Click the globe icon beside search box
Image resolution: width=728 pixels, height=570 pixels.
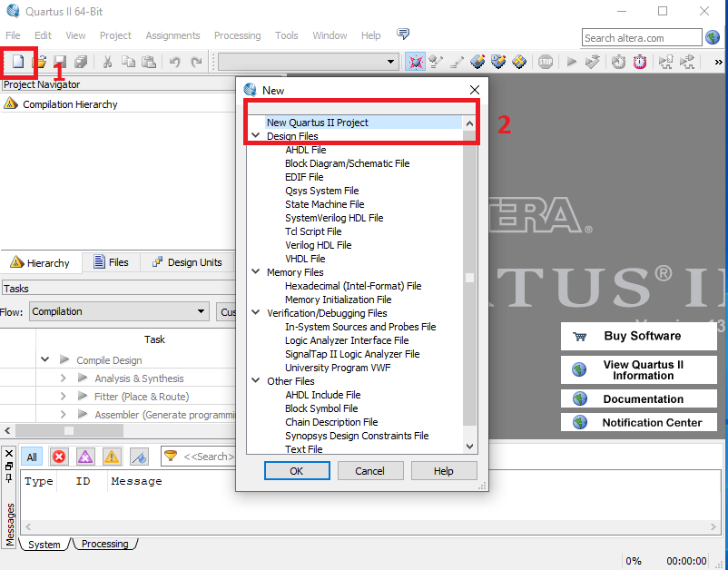coord(713,37)
